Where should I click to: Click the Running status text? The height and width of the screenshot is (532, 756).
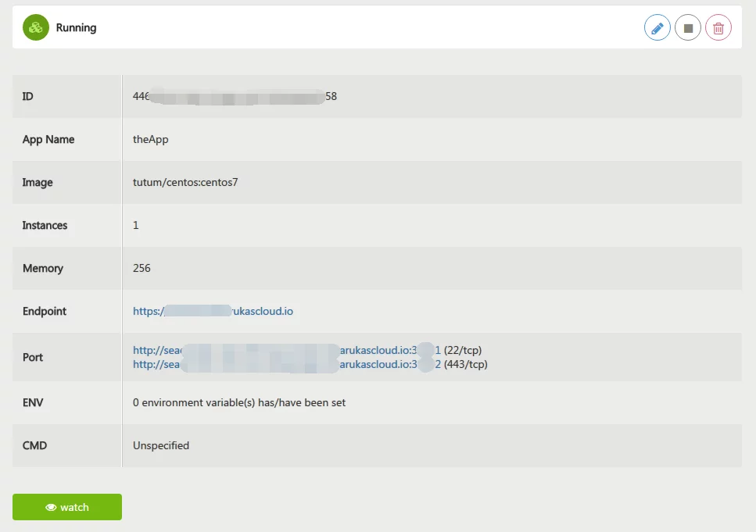[x=76, y=27]
